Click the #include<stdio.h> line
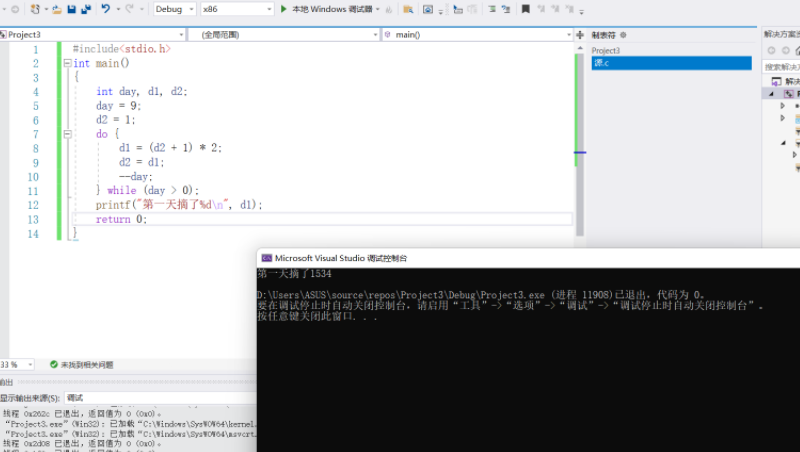 (121, 49)
